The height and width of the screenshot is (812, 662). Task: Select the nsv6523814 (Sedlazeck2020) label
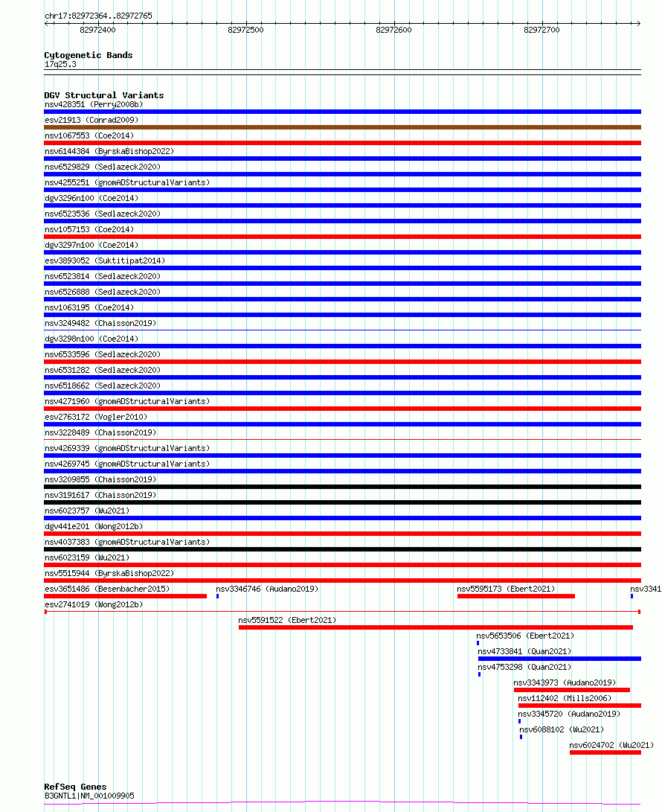[x=103, y=276]
